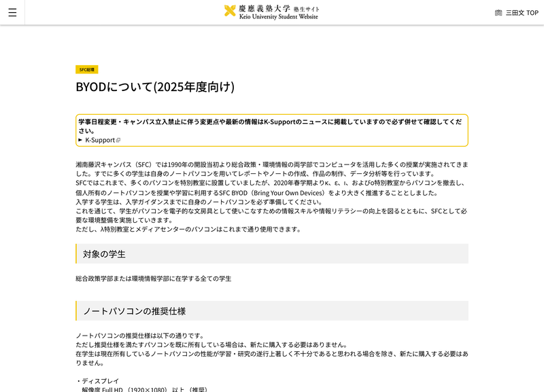Click the 慶應義塾大学 header logo text
Screen dimensions: 544x392
(265, 8)
